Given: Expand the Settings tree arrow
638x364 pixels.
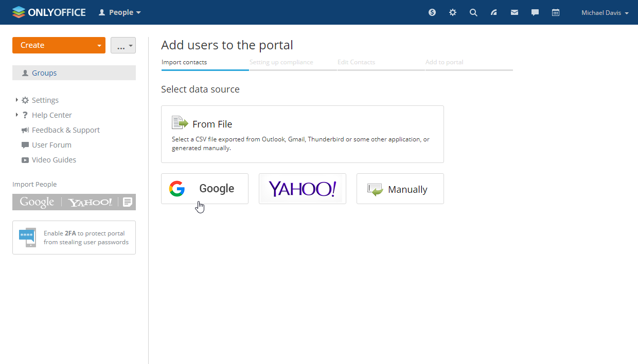Looking at the screenshot, I should [17, 100].
